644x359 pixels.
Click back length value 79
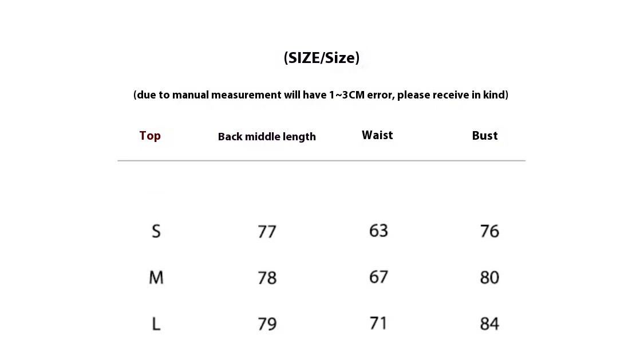coord(267,324)
